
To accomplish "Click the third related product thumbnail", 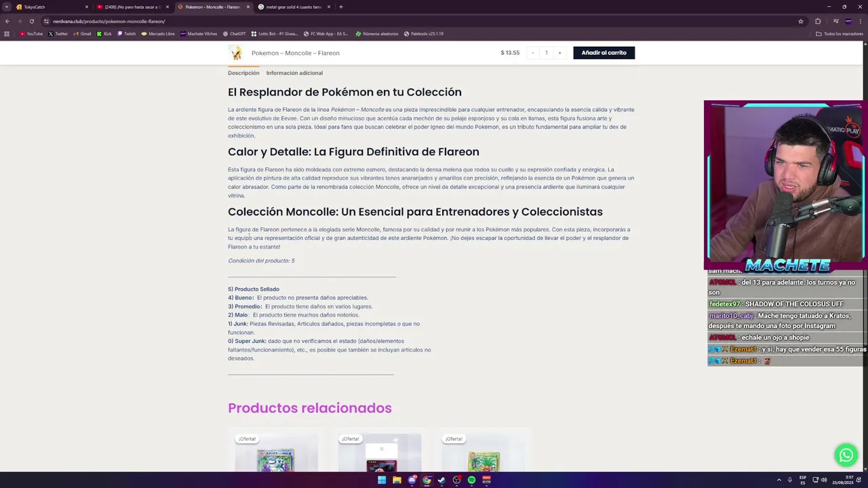I will point(483,453).
